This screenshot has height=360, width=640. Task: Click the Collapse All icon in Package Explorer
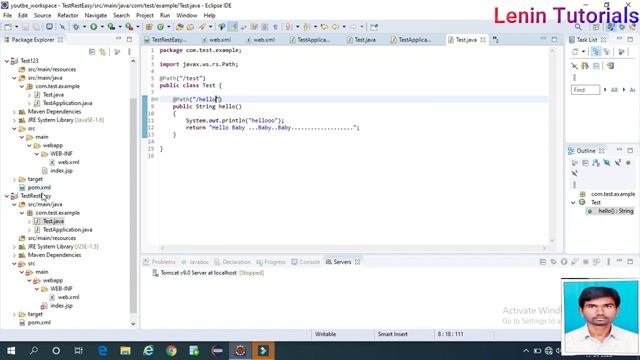point(92,52)
